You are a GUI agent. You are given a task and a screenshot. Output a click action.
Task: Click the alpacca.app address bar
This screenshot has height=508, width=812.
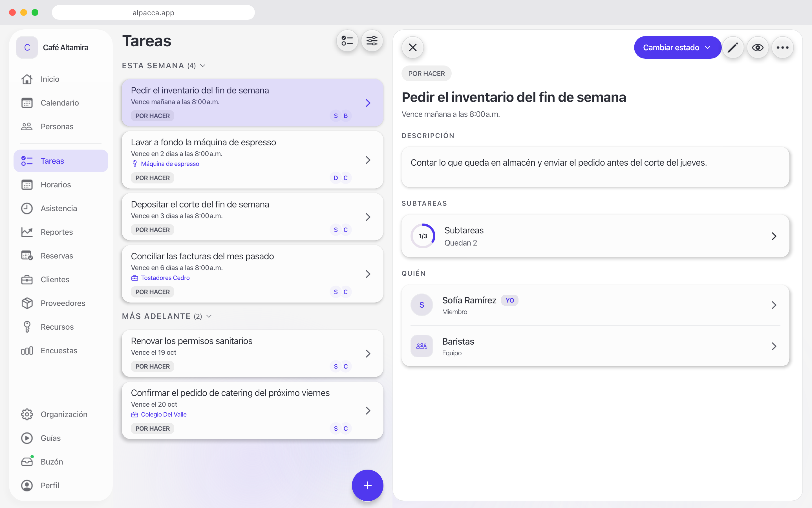tap(153, 12)
